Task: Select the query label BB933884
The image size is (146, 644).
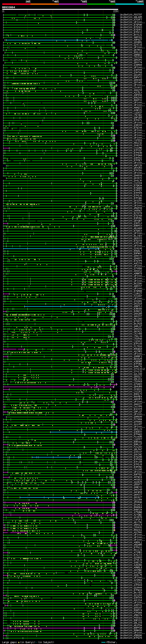Action: 9,8
